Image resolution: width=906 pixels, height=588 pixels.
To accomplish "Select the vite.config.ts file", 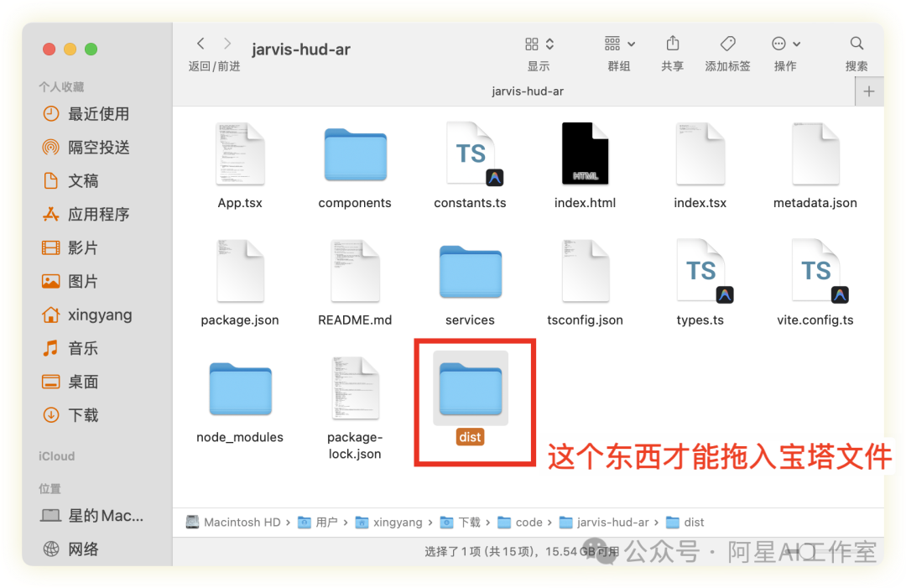I will [815, 284].
